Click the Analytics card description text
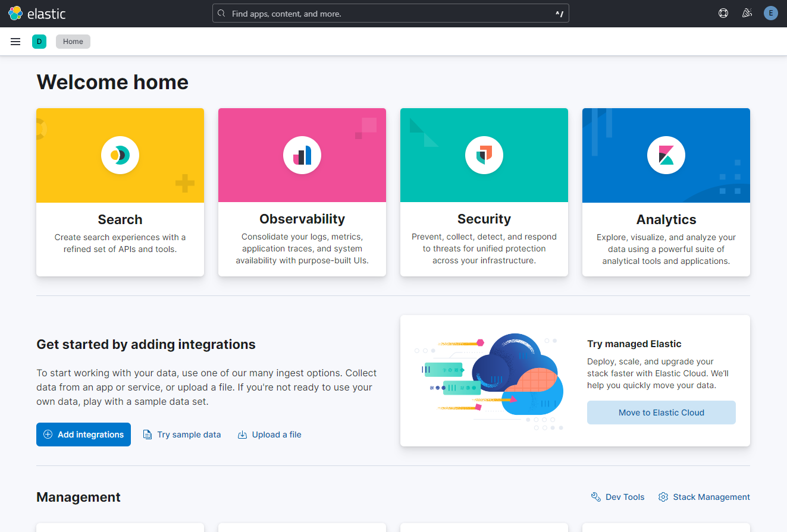Viewport: 787px width, 532px height. pyautogui.click(x=666, y=249)
